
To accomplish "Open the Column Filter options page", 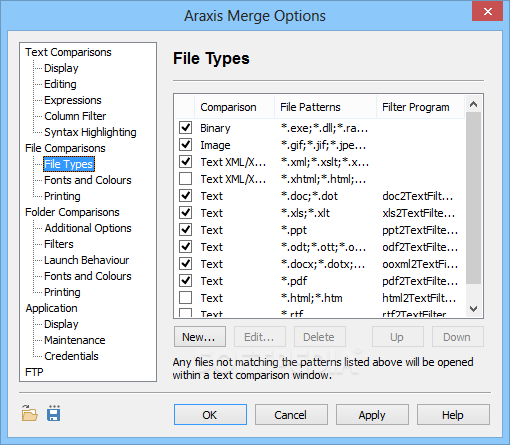I will (x=75, y=116).
